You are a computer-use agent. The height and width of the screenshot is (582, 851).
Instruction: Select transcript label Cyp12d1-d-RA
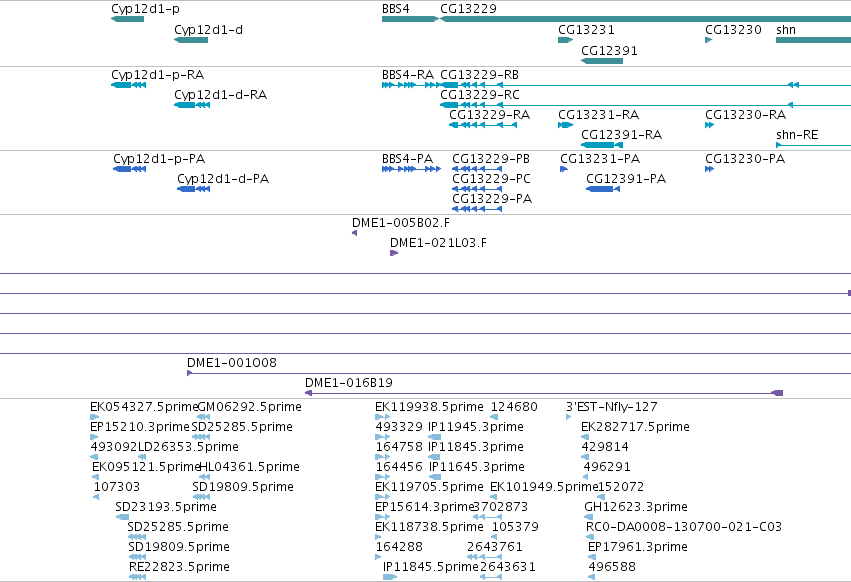click(220, 95)
